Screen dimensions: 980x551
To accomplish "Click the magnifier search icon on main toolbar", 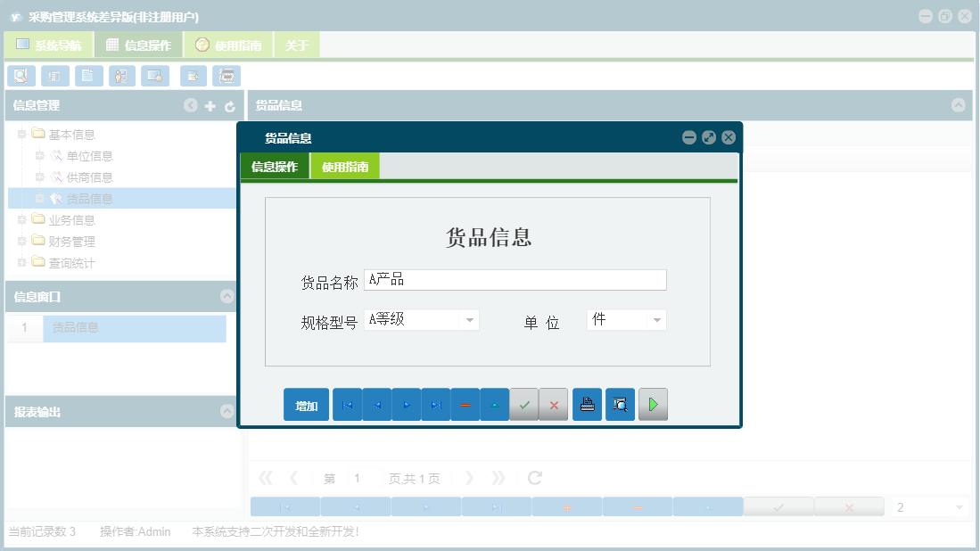I will coord(21,76).
